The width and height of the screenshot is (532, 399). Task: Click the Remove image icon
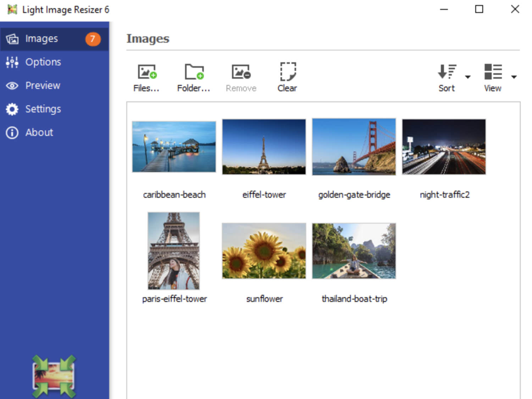click(241, 72)
